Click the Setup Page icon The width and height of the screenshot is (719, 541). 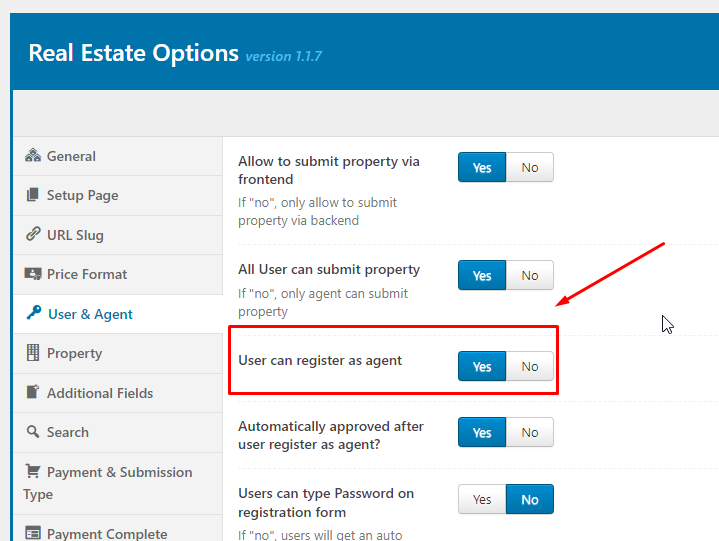(33, 195)
